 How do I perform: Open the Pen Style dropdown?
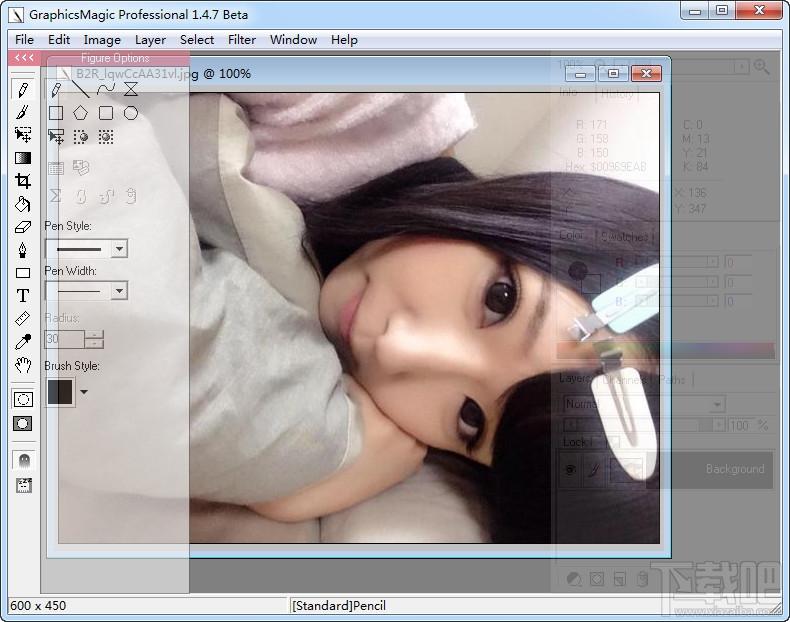pyautogui.click(x=119, y=249)
